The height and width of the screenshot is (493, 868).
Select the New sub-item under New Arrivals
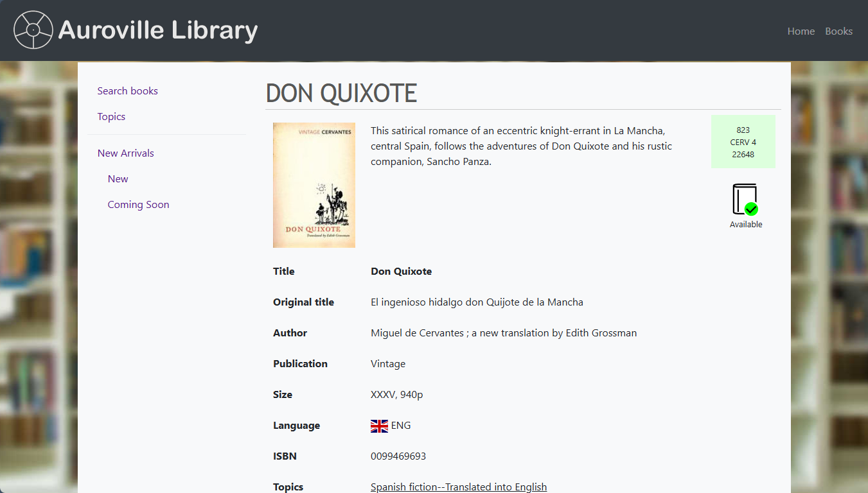tap(118, 178)
